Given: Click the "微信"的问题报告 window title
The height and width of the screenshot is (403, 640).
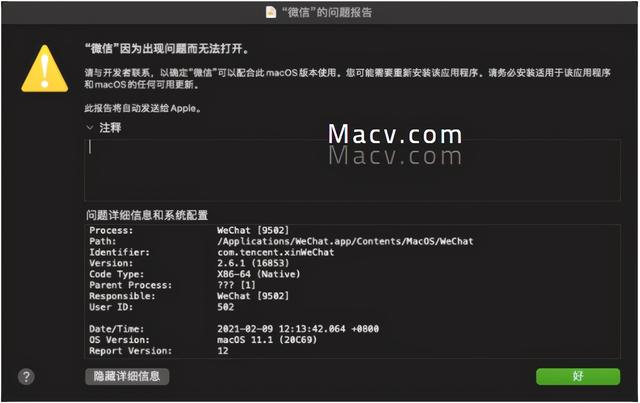Looking at the screenshot, I should [x=327, y=12].
